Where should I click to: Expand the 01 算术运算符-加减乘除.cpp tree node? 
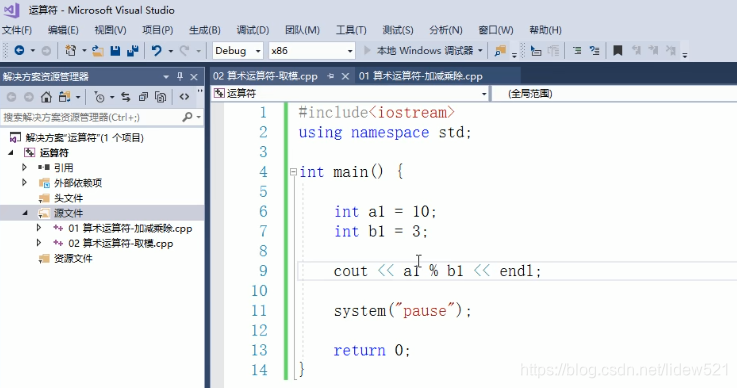39,228
